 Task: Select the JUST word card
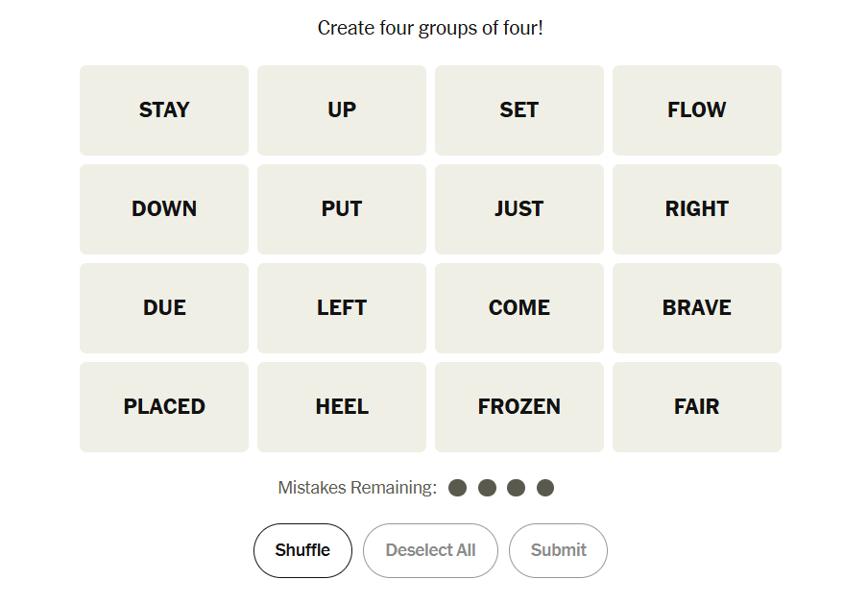tap(519, 209)
